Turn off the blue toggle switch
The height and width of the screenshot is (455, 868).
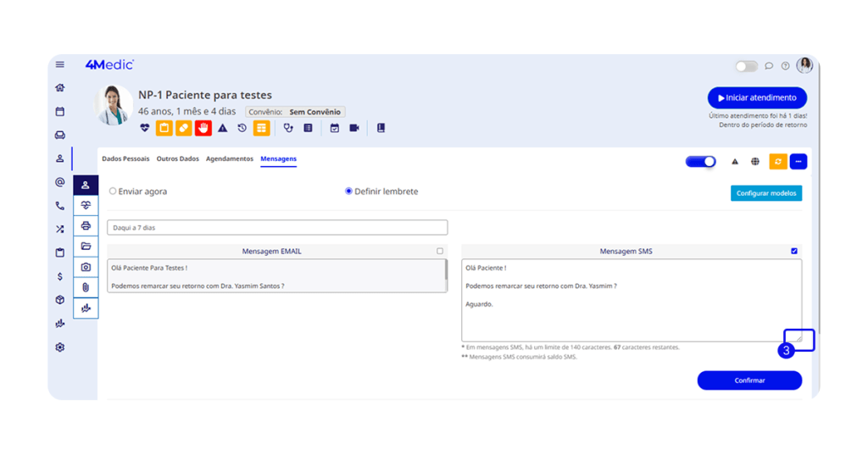(x=701, y=162)
